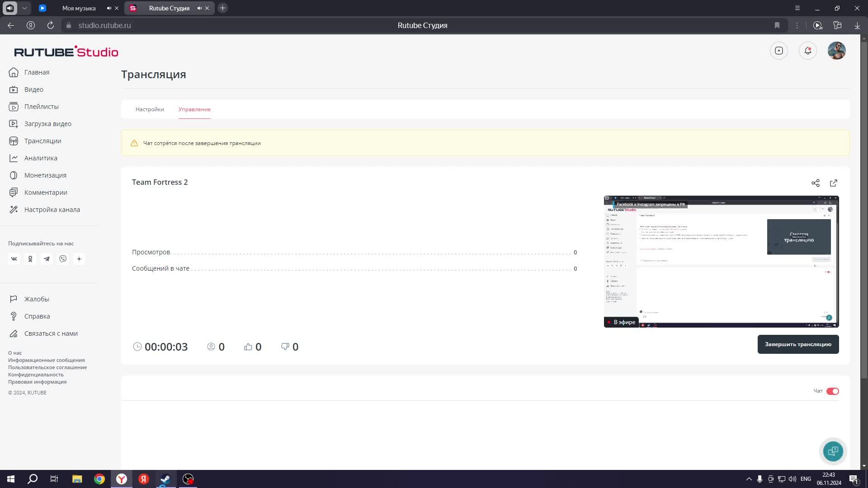
Task: Mute the Rutube Студия browser tab
Action: [x=199, y=8]
